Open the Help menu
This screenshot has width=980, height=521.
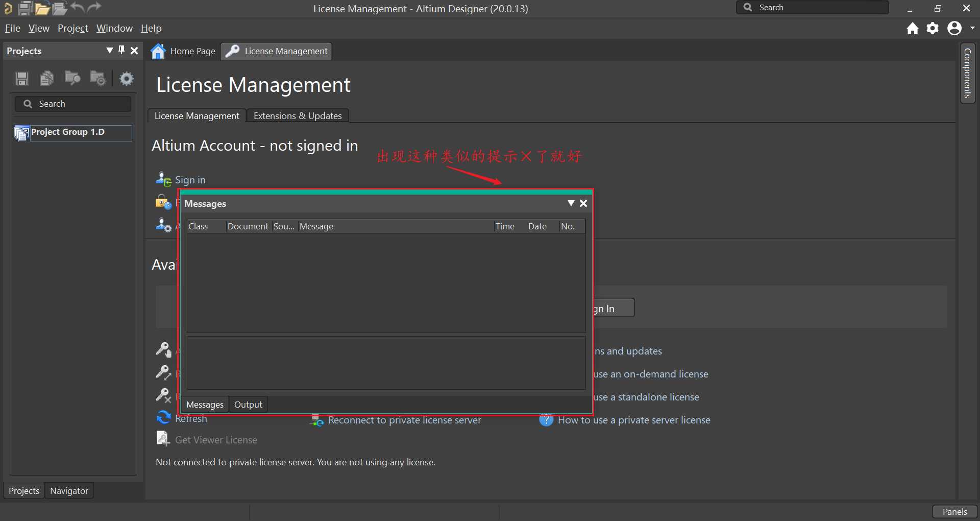[x=151, y=28]
